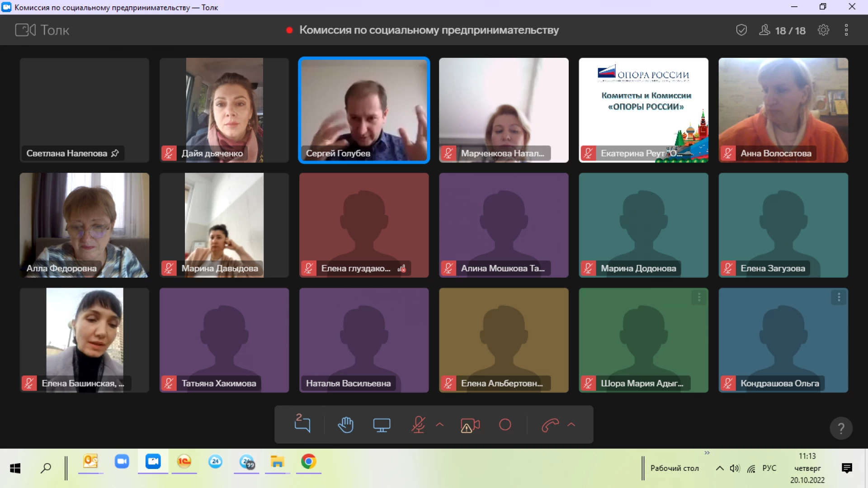The image size is (868, 488).
Task: Open the participants list 18/18
Action: (x=783, y=30)
